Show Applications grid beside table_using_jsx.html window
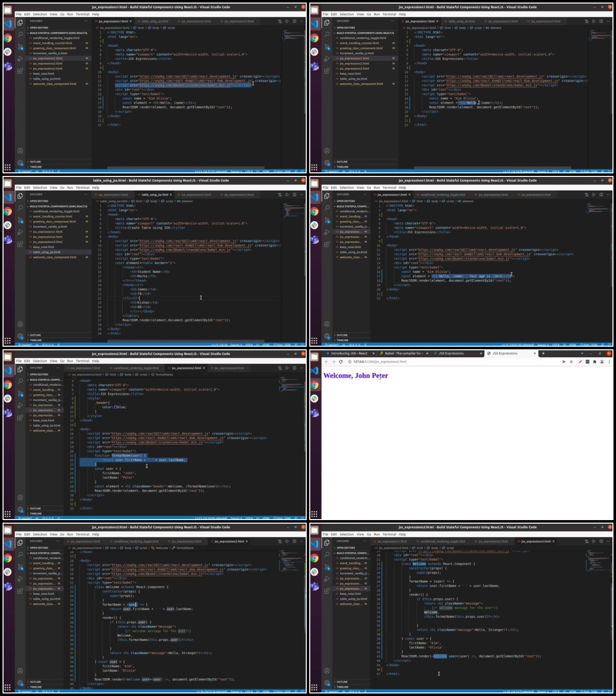Screen dimensions: 616x696 (x=8, y=341)
